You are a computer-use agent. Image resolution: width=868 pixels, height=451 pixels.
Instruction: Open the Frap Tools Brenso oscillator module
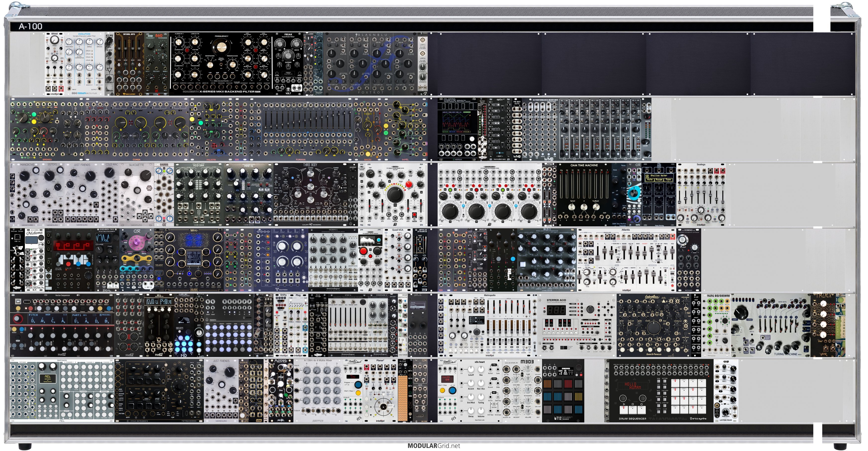[x=47, y=130]
